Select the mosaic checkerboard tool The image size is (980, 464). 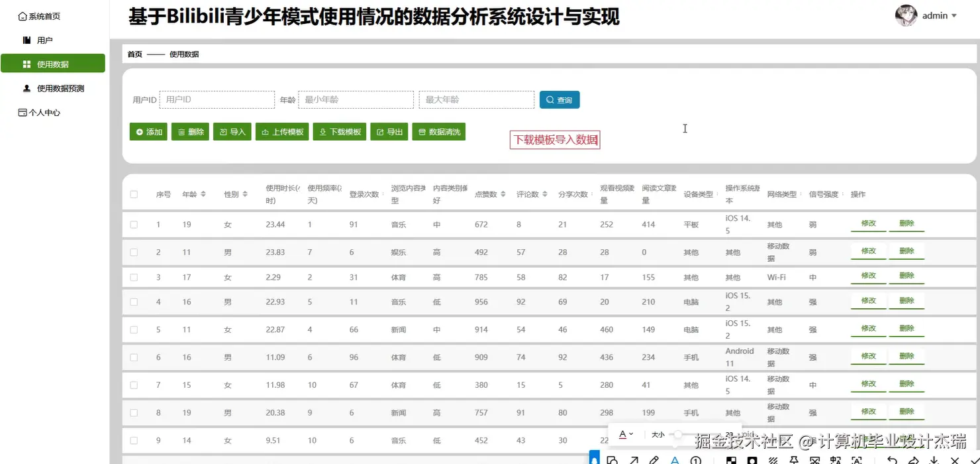[x=732, y=460]
